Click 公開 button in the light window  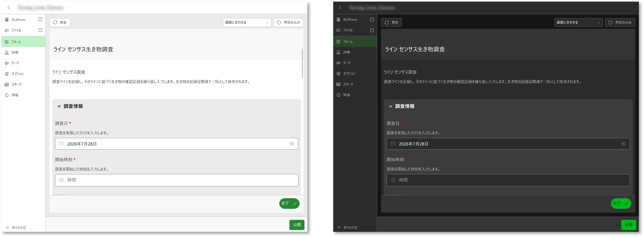click(x=297, y=225)
